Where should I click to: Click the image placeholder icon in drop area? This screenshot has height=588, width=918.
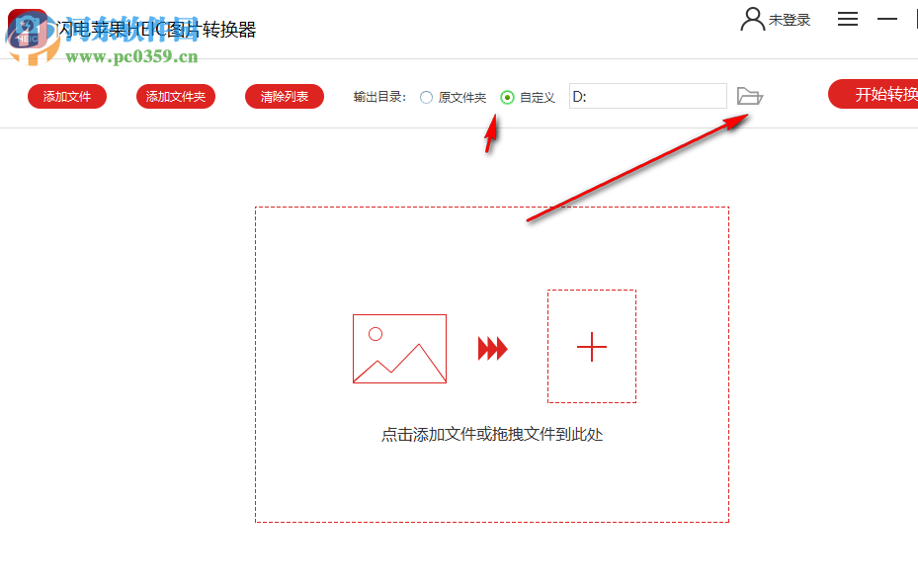tap(399, 348)
